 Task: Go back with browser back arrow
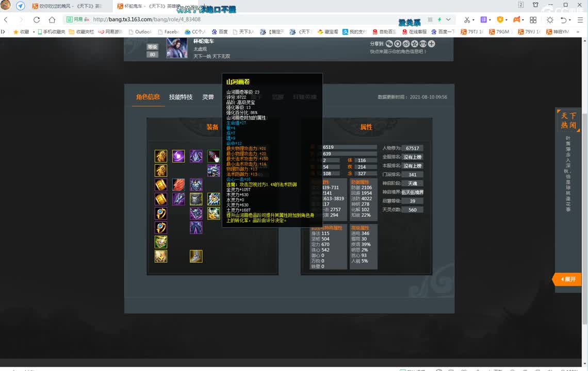[6, 20]
